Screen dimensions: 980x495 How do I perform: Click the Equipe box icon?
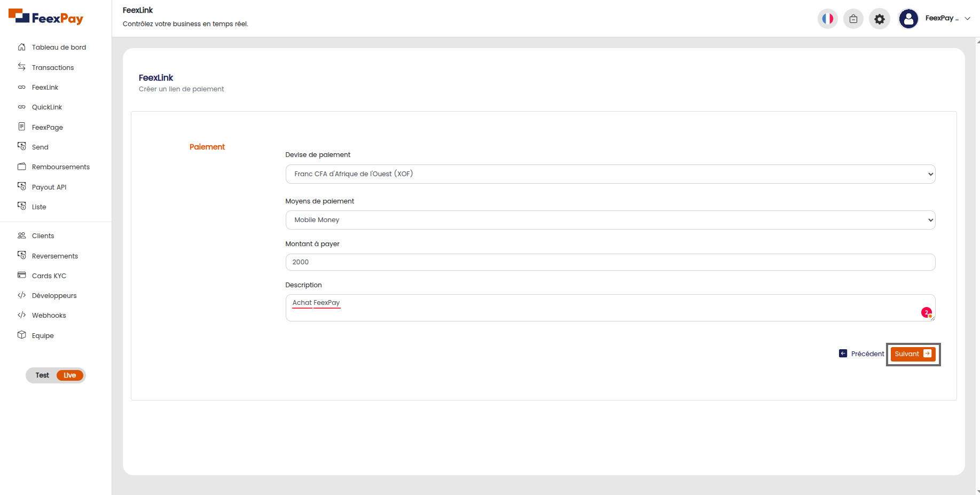(x=22, y=335)
